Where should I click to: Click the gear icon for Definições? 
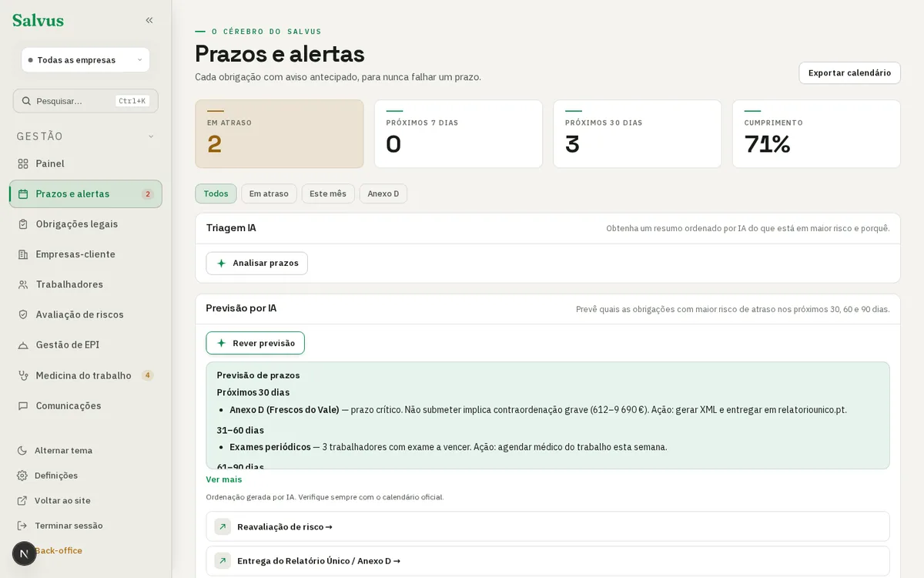tap(22, 476)
